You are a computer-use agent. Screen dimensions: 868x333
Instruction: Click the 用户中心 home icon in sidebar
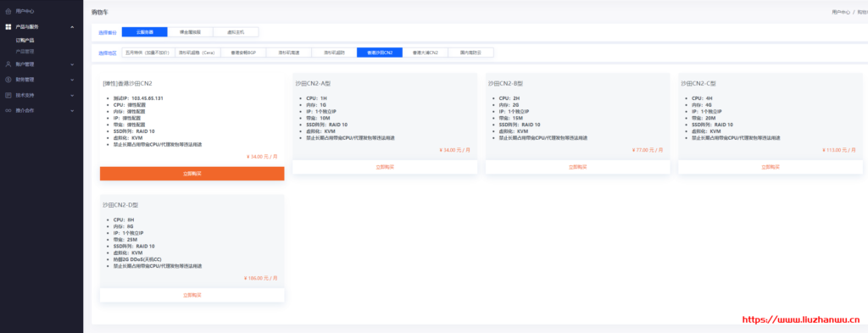[8, 11]
